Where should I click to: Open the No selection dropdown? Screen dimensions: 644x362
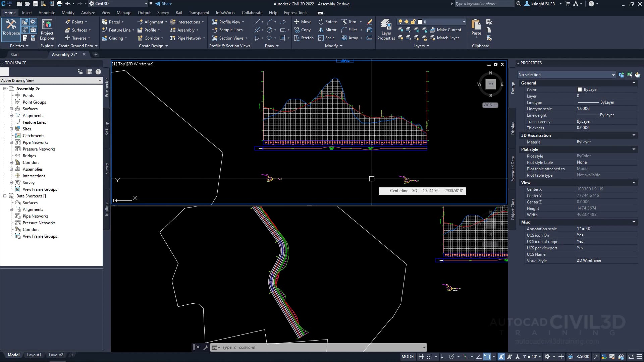tap(566, 75)
